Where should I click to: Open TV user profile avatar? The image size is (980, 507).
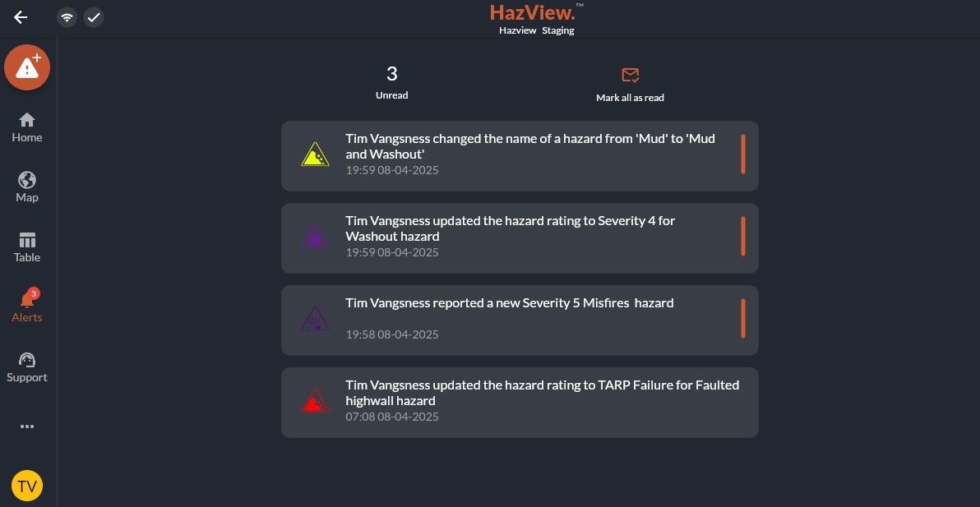coord(27,486)
